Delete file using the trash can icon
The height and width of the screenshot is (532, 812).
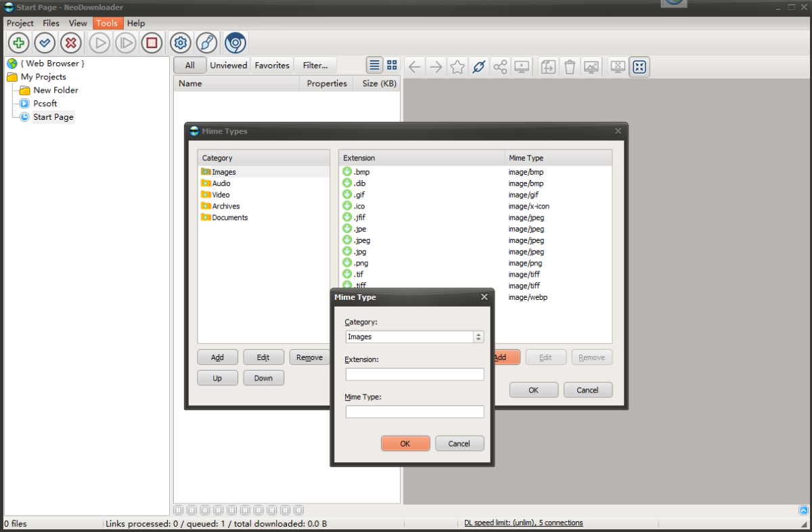[x=570, y=66]
